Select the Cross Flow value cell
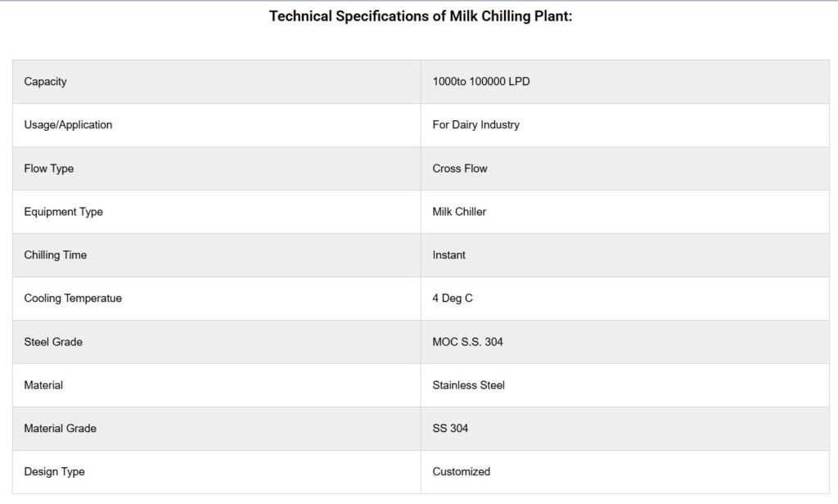Screen dimensions: 838x504 click(x=460, y=169)
